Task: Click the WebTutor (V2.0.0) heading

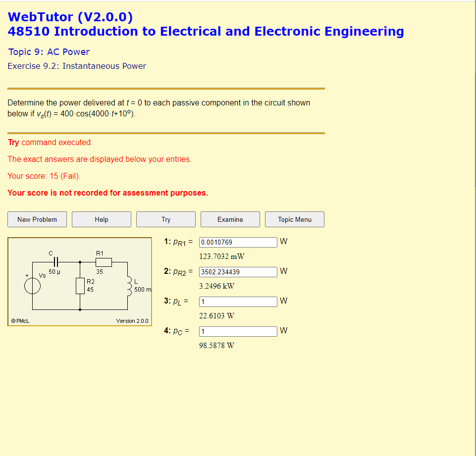Action: 70,17
